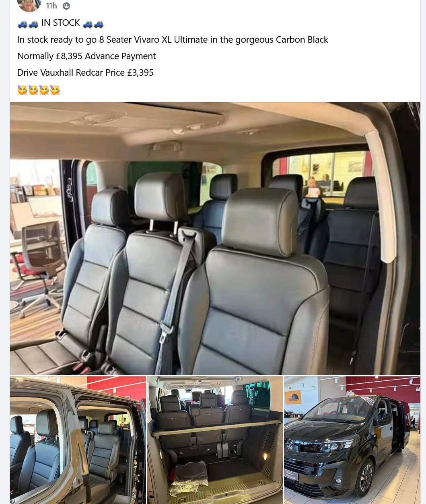Viewport: 426px width, 504px height.
Task: Click the first blue car emoji before IN STOCK
Action: pyautogui.click(x=23, y=24)
